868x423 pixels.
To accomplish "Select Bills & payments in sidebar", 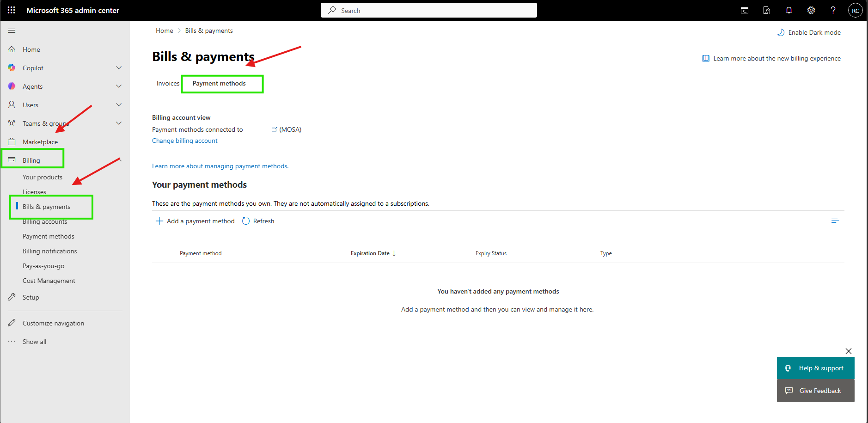I will (x=46, y=207).
